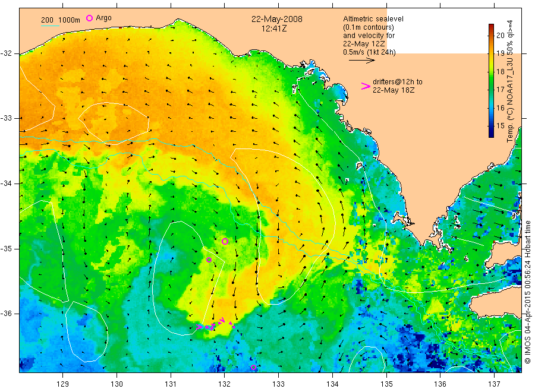Click the magenta drifters legend arrowhead
This screenshot has height=392, width=535.
(x=366, y=87)
